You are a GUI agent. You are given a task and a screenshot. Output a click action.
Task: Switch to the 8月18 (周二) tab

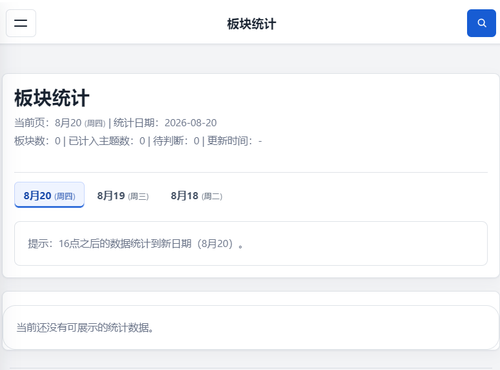[x=196, y=196]
